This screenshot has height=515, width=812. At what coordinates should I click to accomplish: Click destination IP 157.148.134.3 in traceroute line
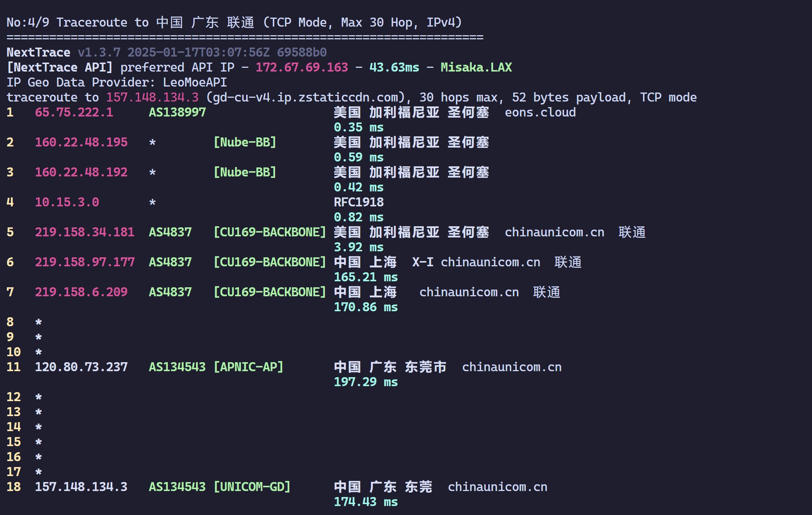[x=152, y=97]
